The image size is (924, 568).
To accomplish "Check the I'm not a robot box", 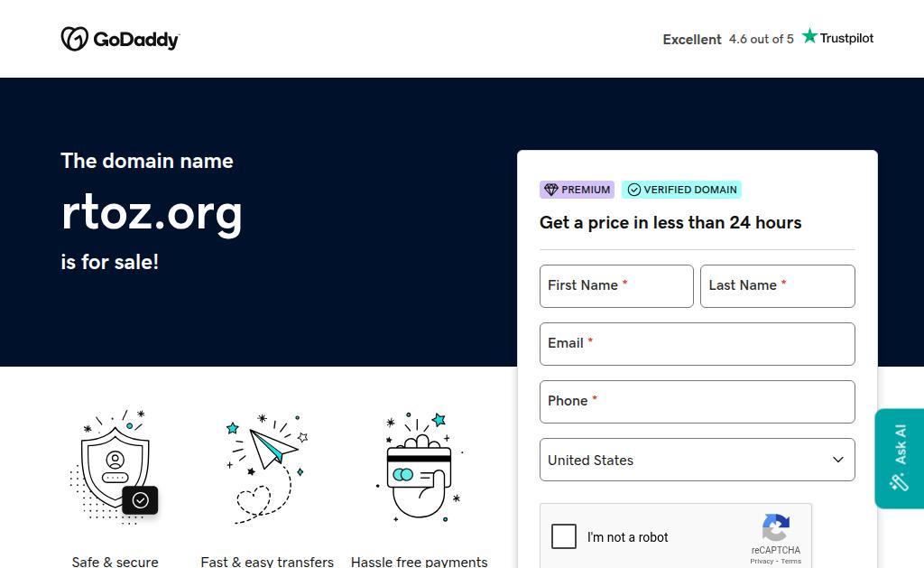I will coord(564,536).
